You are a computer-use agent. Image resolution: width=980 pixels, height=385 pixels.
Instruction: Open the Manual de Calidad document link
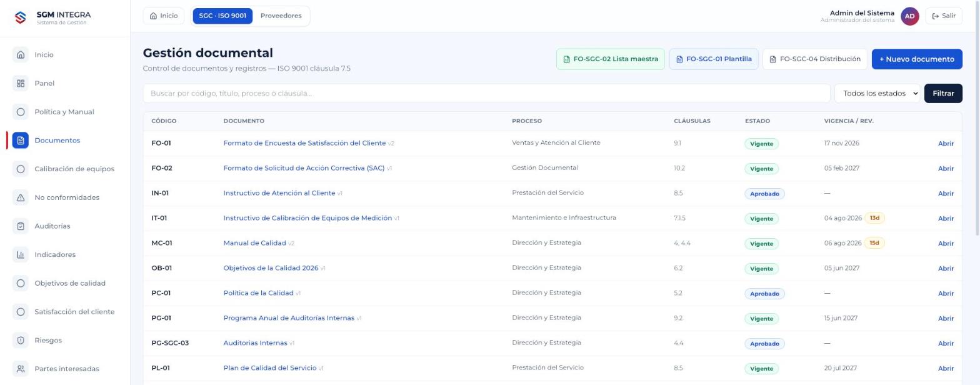pyautogui.click(x=254, y=243)
